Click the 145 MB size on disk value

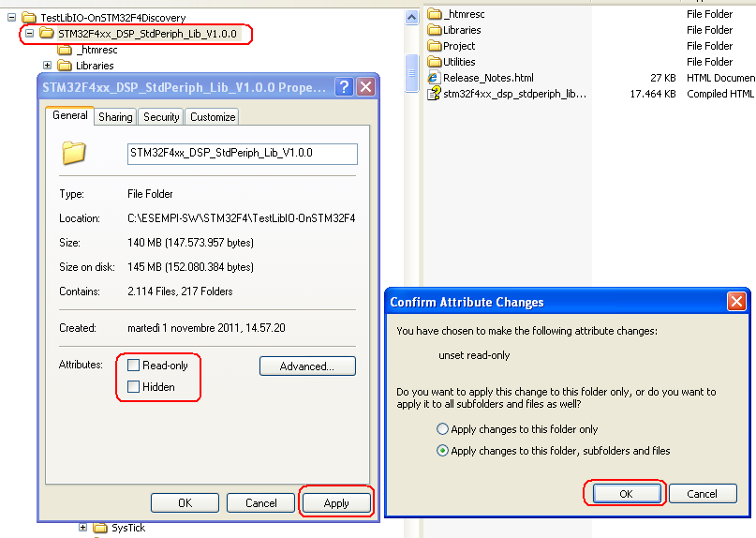[x=190, y=267]
